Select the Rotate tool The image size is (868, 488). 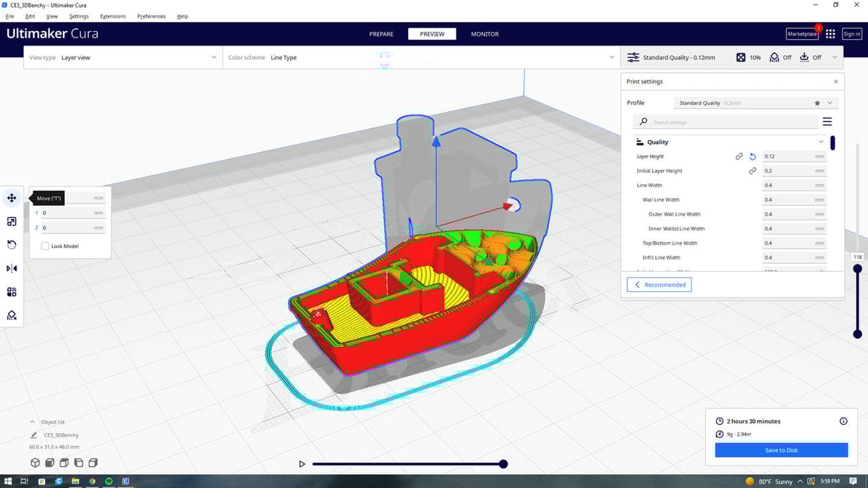pyautogui.click(x=12, y=245)
